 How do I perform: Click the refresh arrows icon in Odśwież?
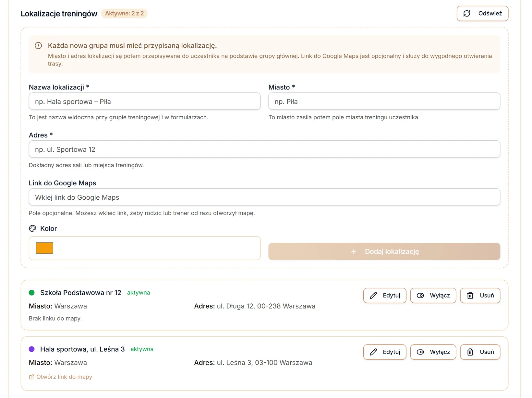[x=467, y=14]
